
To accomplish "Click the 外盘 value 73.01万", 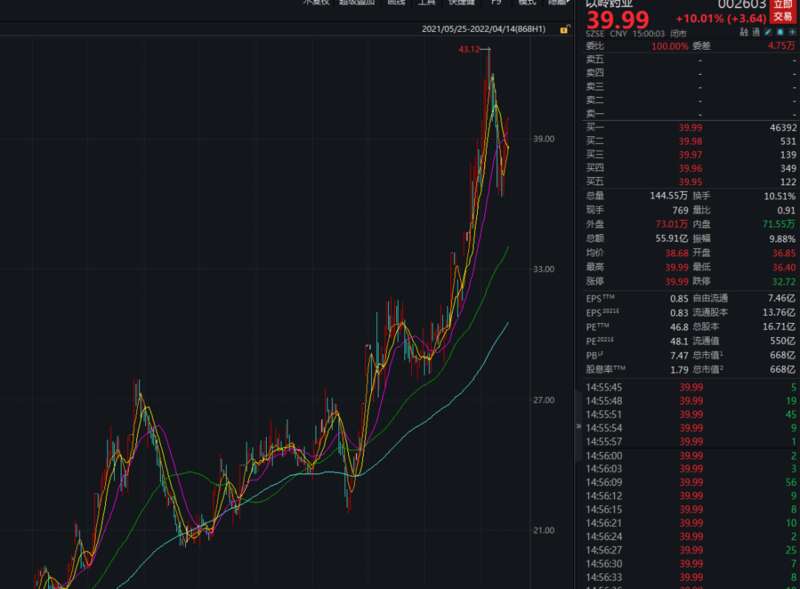I will tap(671, 224).
